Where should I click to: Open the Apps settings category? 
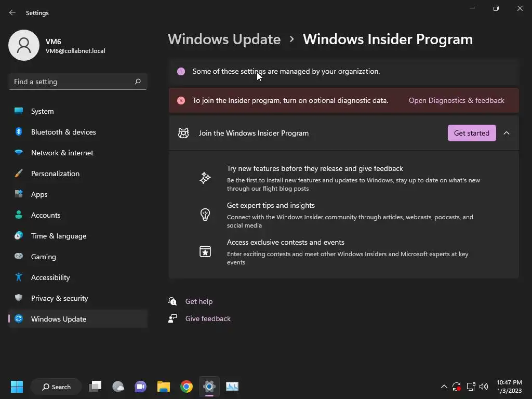pos(78,194)
